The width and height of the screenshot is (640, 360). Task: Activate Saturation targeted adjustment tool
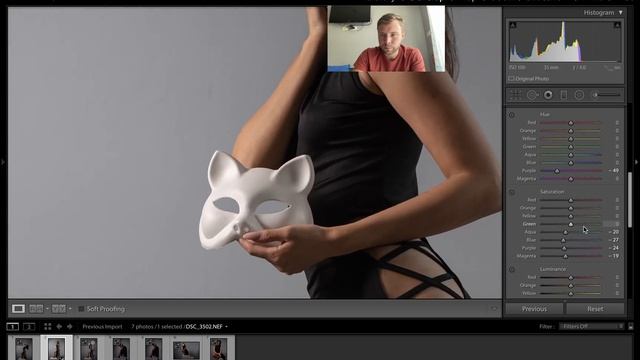[512, 192]
